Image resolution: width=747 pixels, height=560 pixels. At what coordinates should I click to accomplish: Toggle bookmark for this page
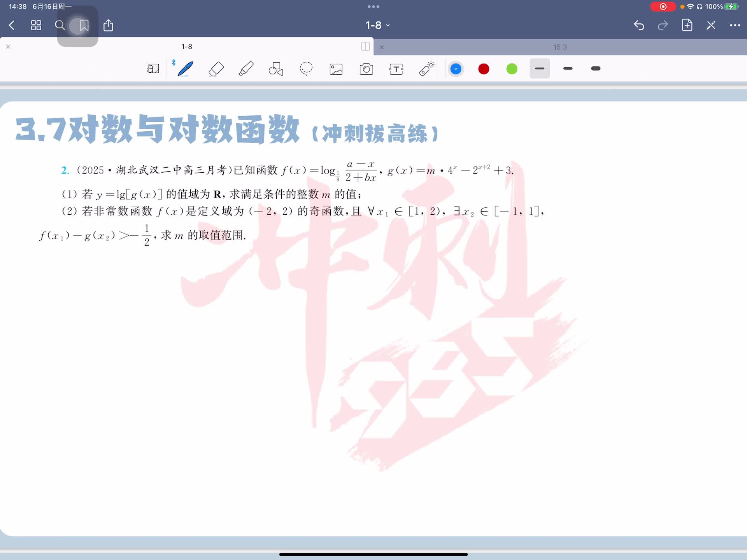84,26
